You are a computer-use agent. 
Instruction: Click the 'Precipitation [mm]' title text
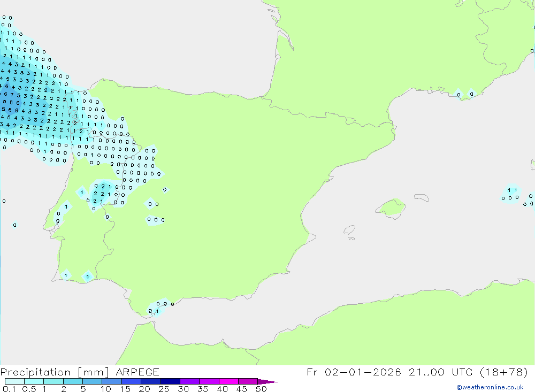55,372
